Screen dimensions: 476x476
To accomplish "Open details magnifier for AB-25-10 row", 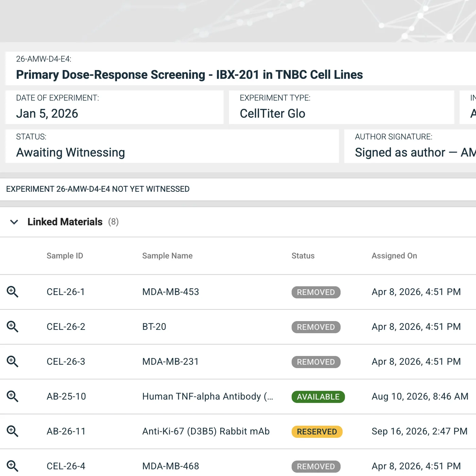I will tap(13, 396).
